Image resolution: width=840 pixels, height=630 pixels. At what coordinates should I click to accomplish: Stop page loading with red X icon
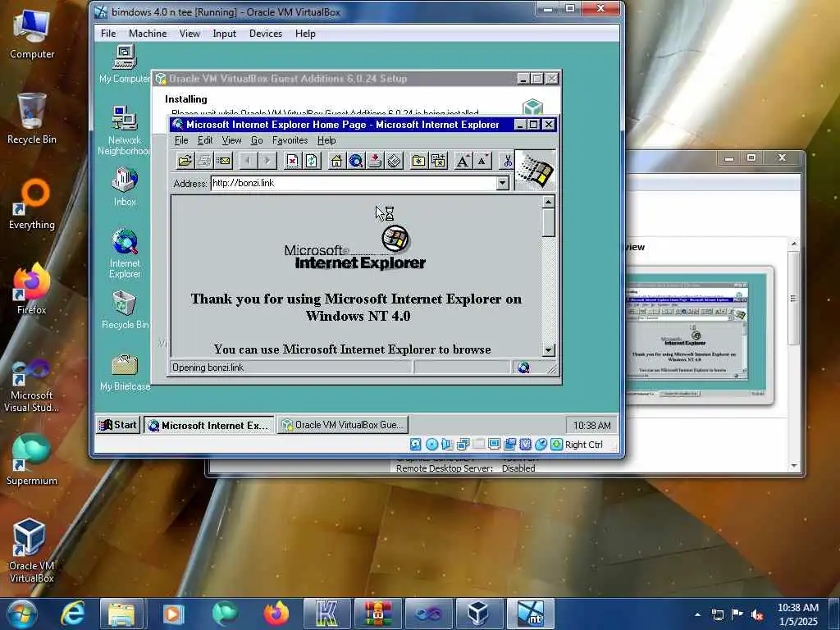(292, 161)
